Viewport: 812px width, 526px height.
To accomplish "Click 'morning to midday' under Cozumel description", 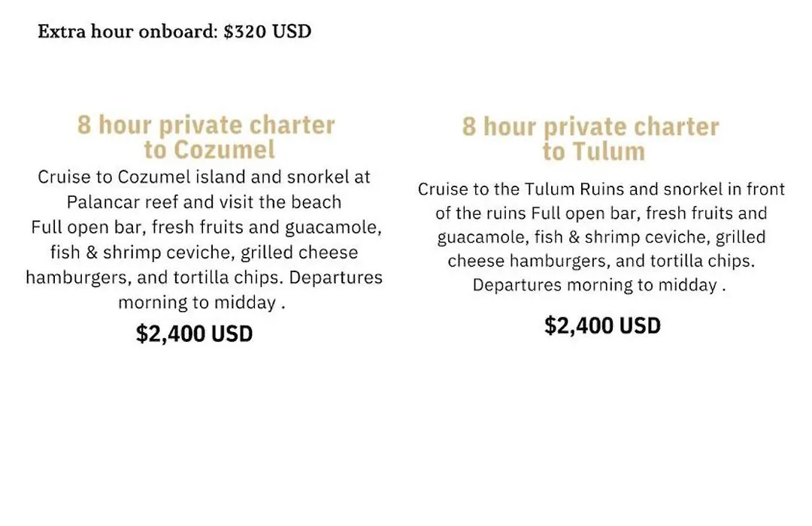I will (x=202, y=302).
